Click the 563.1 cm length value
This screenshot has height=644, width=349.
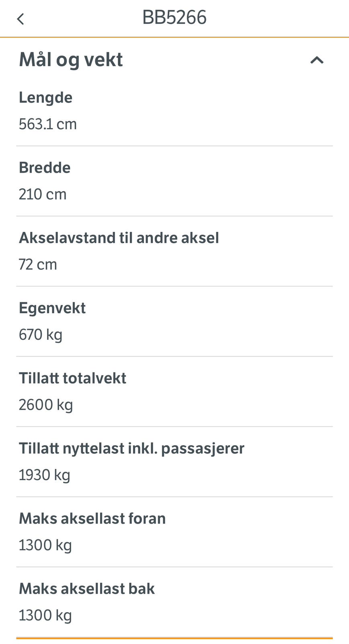click(47, 124)
